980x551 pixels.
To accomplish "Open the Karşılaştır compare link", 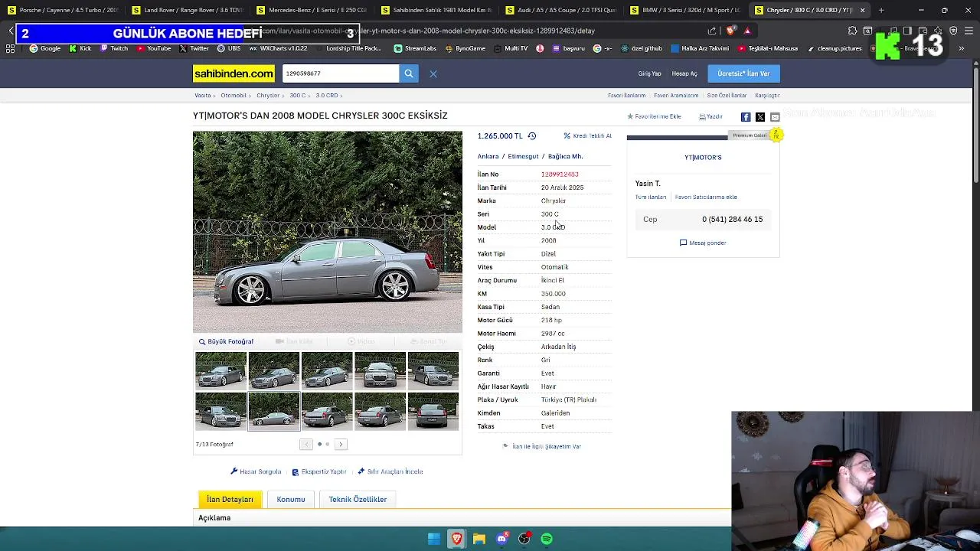I will (x=767, y=96).
